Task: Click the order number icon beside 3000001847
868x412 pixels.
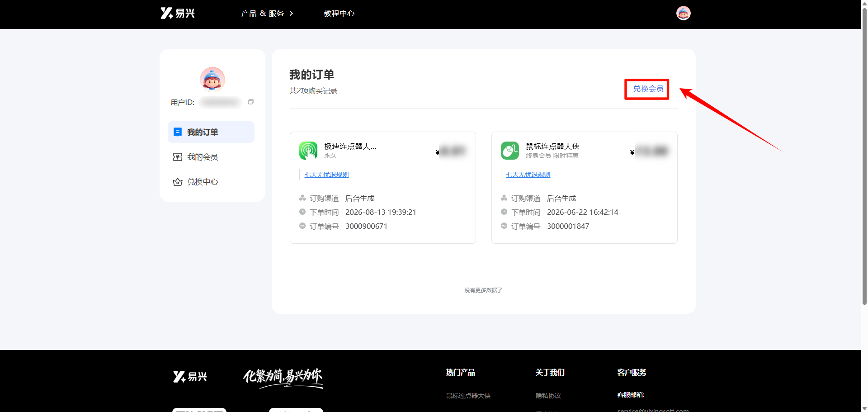Action: click(x=504, y=226)
